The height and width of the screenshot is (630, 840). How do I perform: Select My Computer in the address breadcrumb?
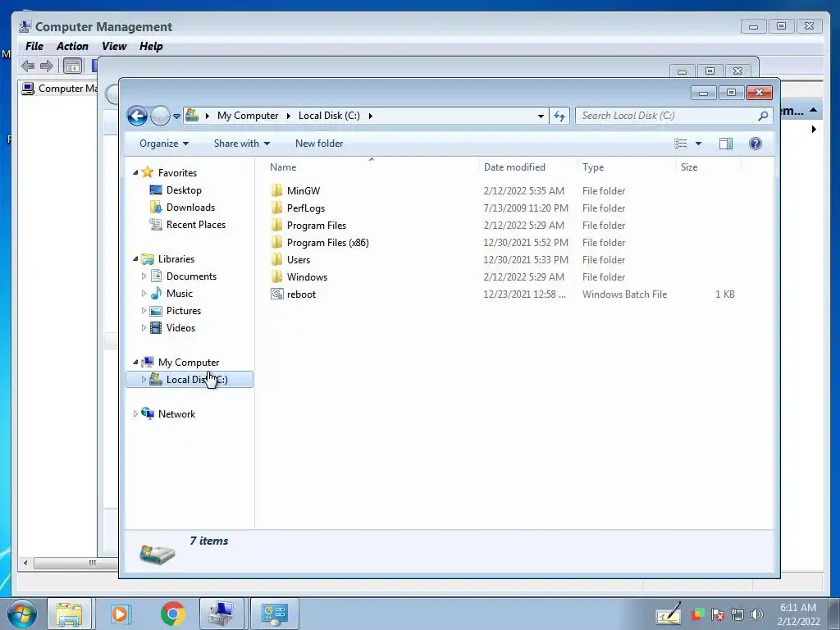[x=248, y=116]
